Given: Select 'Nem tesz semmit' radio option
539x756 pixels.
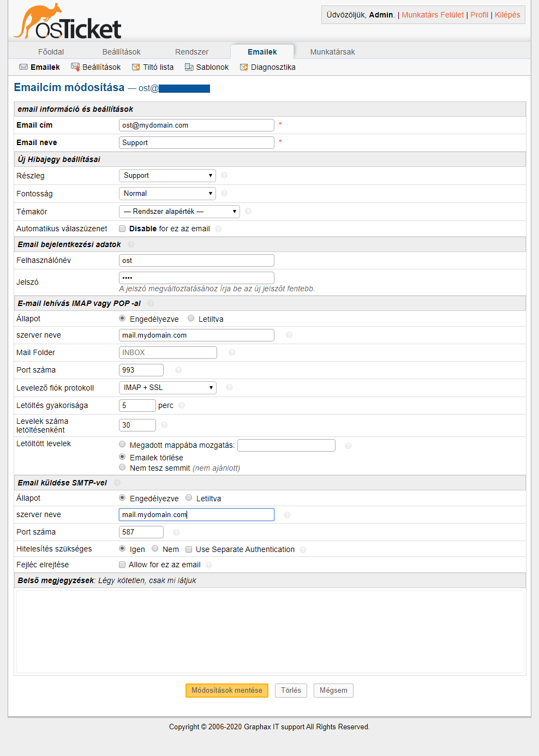Looking at the screenshot, I should coord(122,467).
